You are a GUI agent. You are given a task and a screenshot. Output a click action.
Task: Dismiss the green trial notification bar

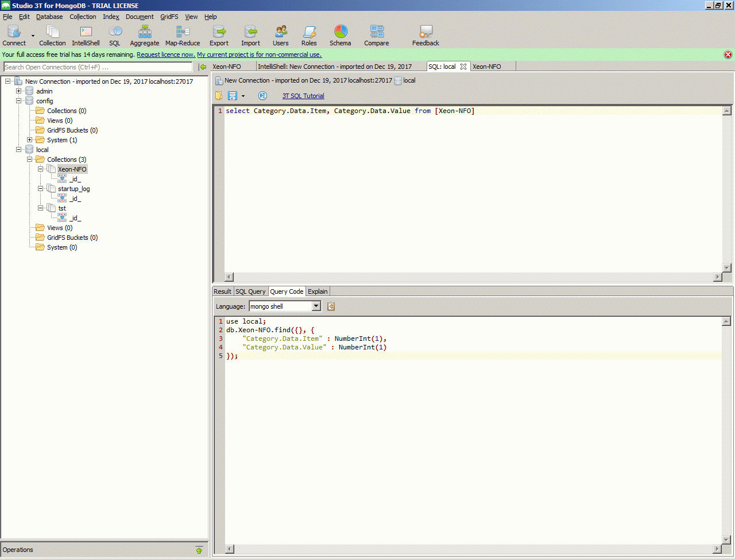click(x=728, y=55)
